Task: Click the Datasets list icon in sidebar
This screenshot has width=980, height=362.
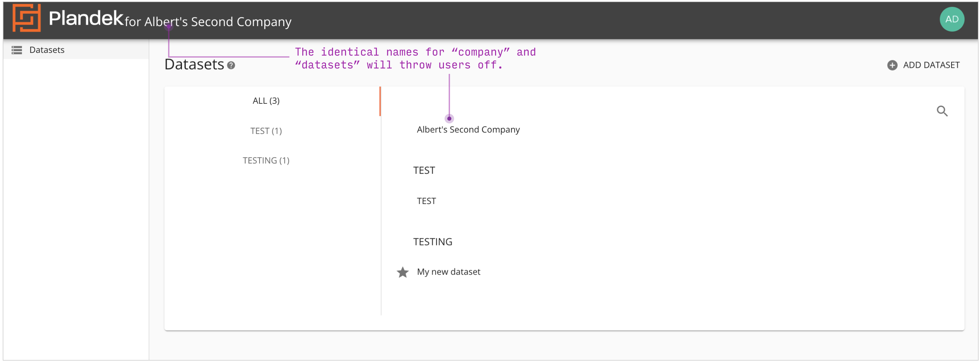Action: [x=17, y=50]
